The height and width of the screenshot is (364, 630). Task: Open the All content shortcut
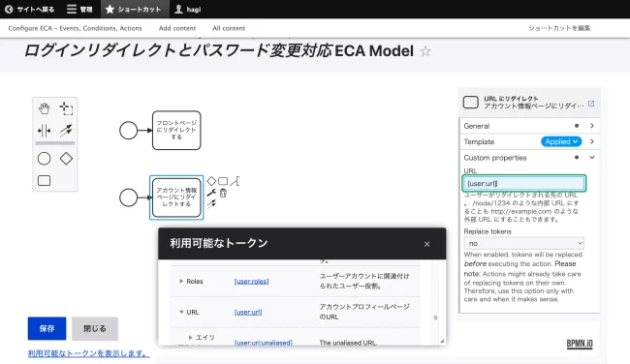point(229,28)
